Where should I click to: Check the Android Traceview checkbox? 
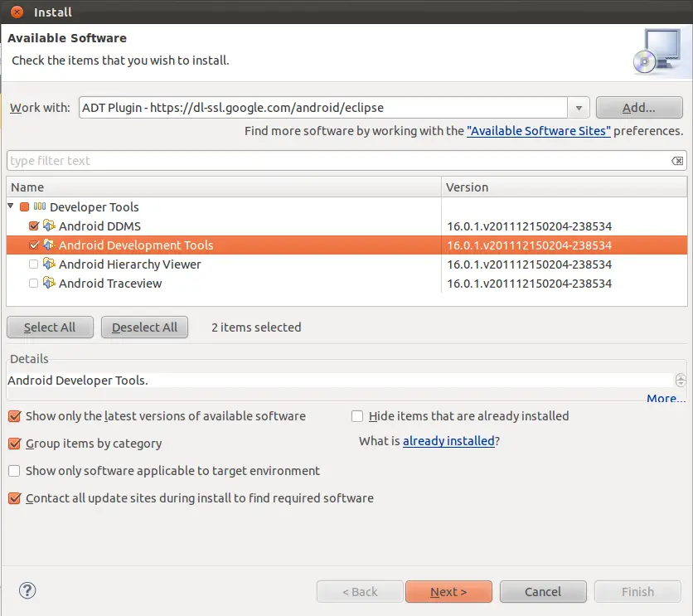click(33, 284)
